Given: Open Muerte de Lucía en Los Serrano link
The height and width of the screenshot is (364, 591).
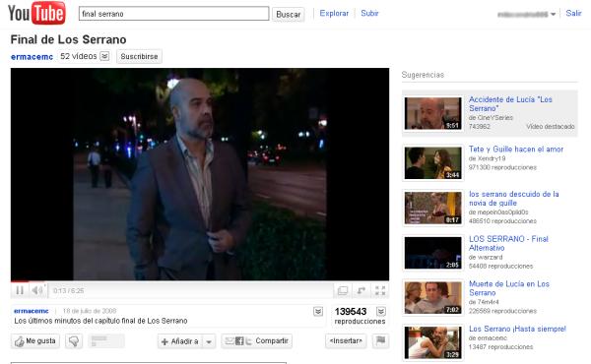Looking at the screenshot, I should pos(509,288).
